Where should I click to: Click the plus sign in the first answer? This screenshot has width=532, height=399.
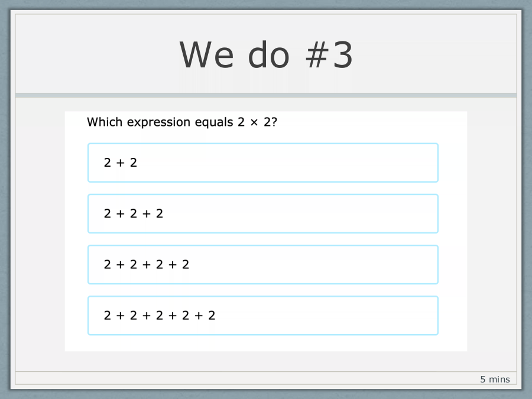(x=121, y=163)
